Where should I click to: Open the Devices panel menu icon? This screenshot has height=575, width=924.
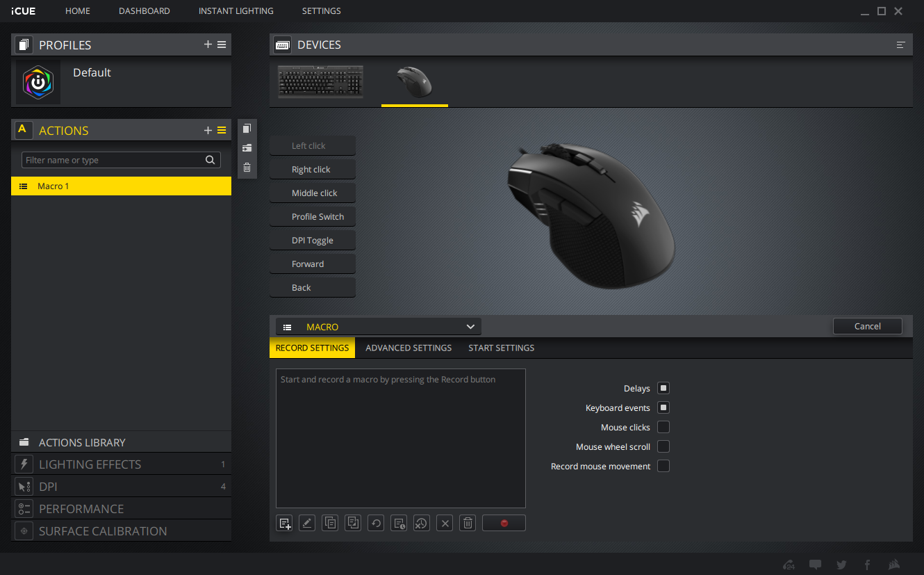pyautogui.click(x=901, y=44)
